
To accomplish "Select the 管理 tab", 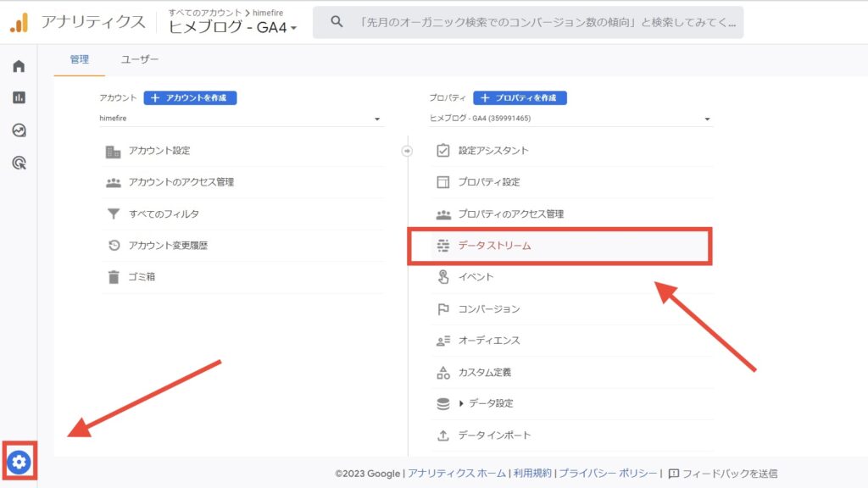I will pyautogui.click(x=78, y=60).
